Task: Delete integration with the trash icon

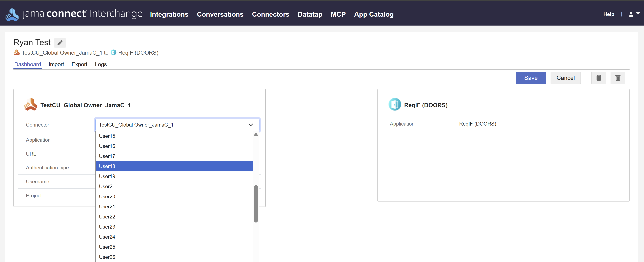Action: click(618, 78)
